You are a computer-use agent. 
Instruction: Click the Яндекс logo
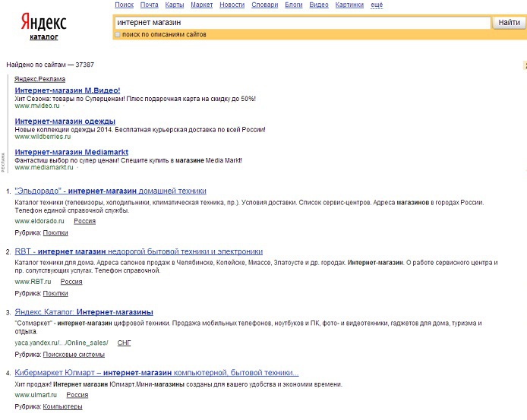pyautogui.click(x=44, y=22)
